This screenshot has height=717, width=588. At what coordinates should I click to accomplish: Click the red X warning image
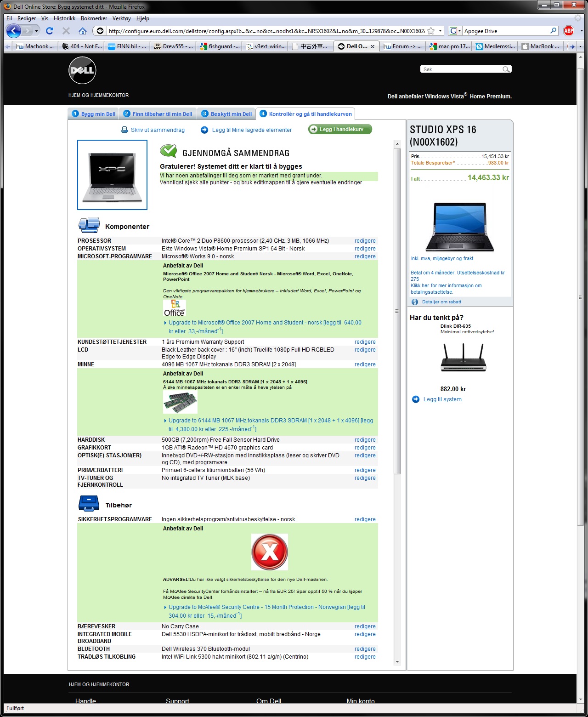click(x=270, y=552)
